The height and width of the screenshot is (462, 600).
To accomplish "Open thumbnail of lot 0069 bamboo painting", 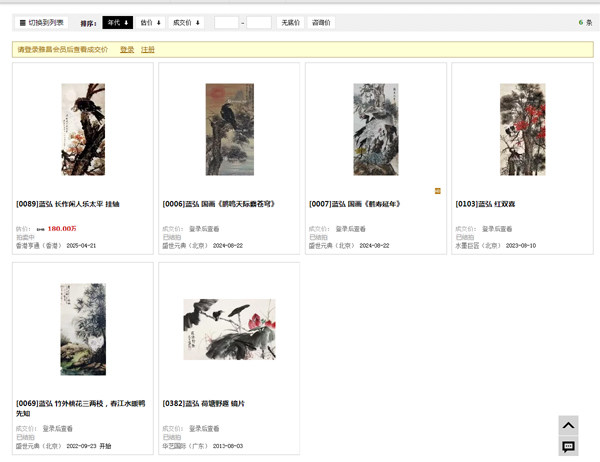I will [83, 329].
